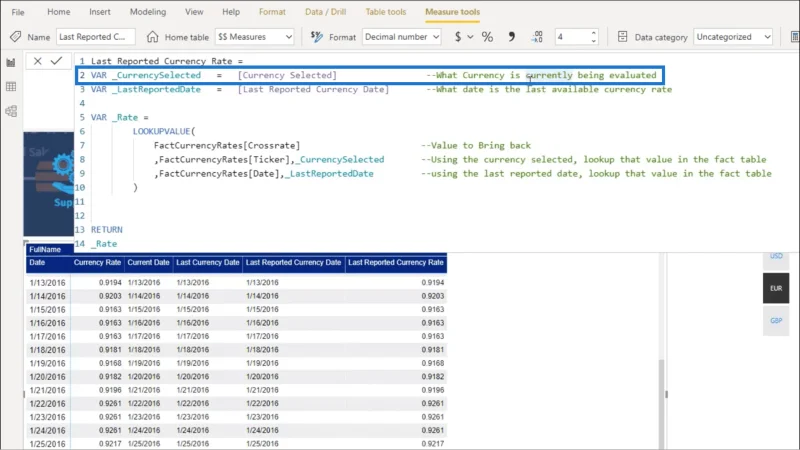
Task: Click the LOOKUPVALUE function in formula
Action: tap(161, 131)
